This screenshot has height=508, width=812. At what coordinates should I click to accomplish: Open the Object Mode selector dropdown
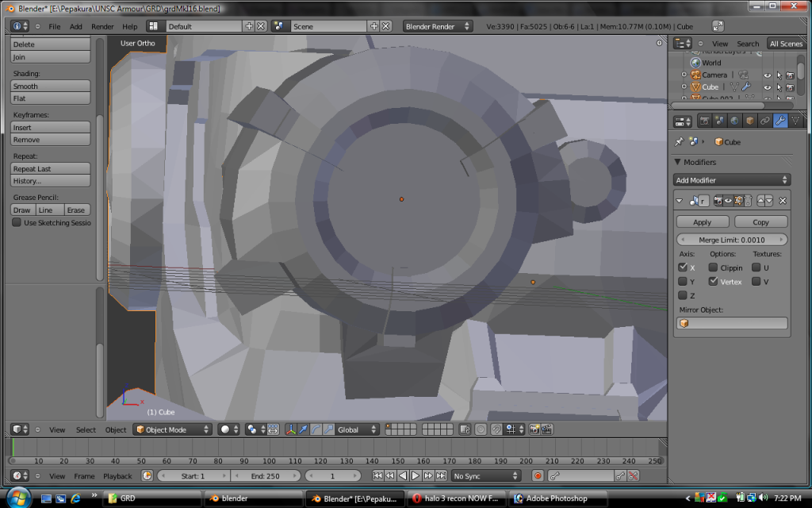click(173, 429)
